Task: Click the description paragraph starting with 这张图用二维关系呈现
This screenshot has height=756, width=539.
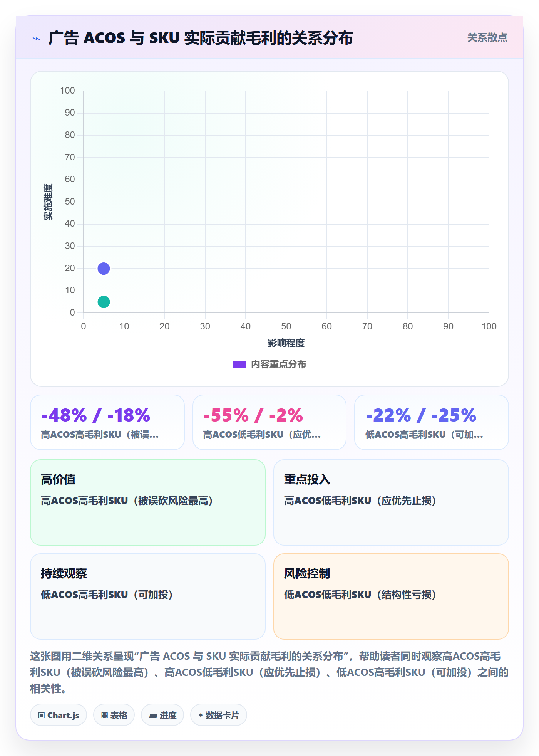Action: pyautogui.click(x=269, y=672)
